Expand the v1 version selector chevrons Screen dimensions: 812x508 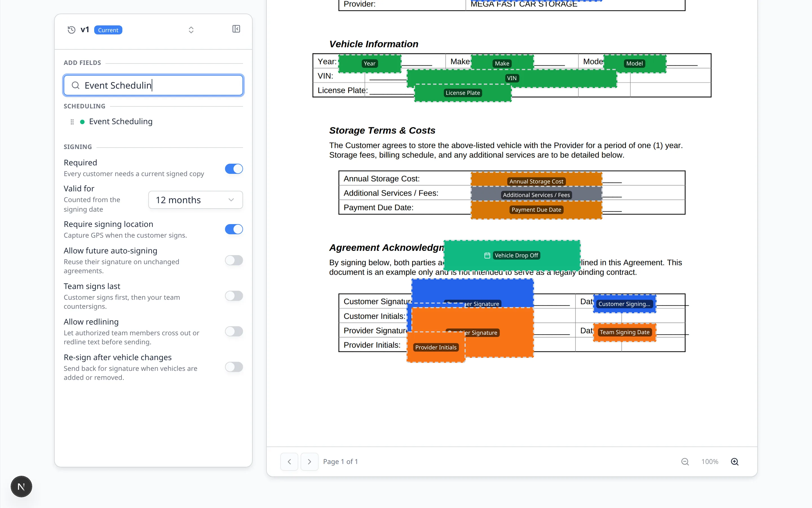(191, 30)
